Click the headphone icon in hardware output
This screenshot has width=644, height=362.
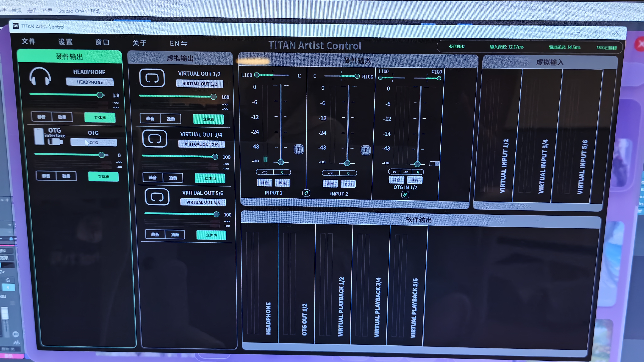pos(40,77)
